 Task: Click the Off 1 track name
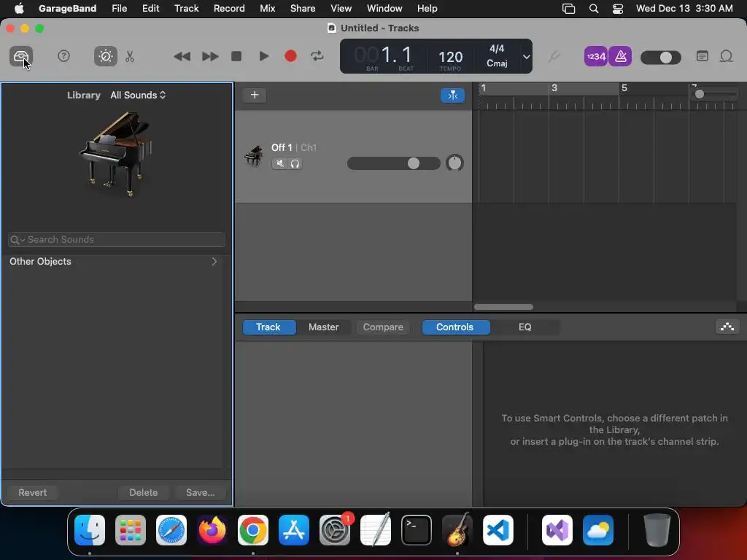(282, 147)
